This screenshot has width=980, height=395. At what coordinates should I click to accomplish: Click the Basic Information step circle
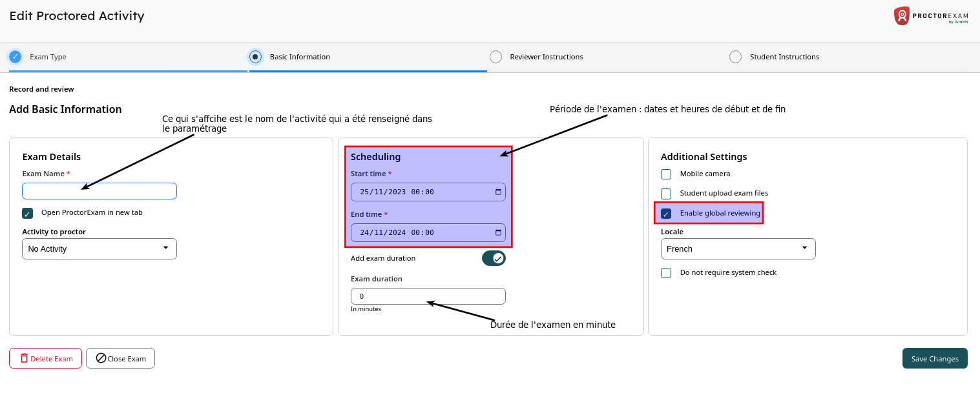click(256, 57)
